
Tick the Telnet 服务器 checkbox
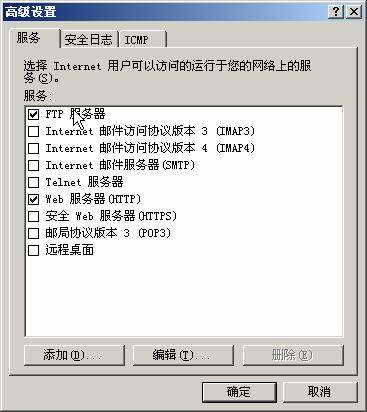[34, 182]
